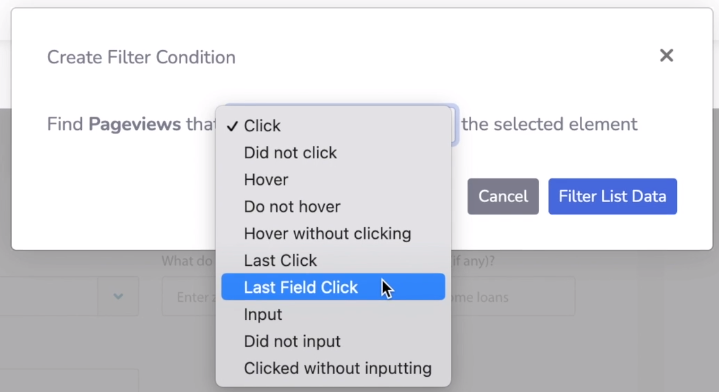The image size is (719, 392).
Task: Open the dimmed dropdown chevron behind dialog
Action: click(x=118, y=296)
